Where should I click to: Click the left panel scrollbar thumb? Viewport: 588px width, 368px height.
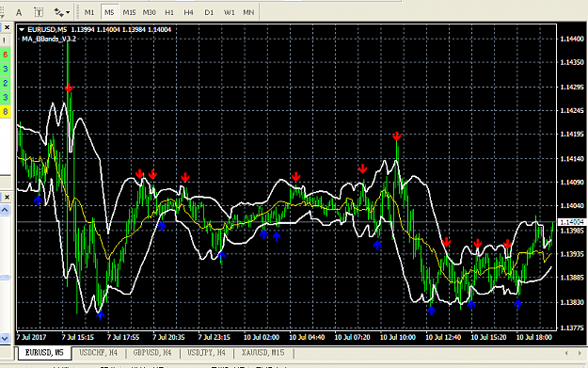[5, 278]
